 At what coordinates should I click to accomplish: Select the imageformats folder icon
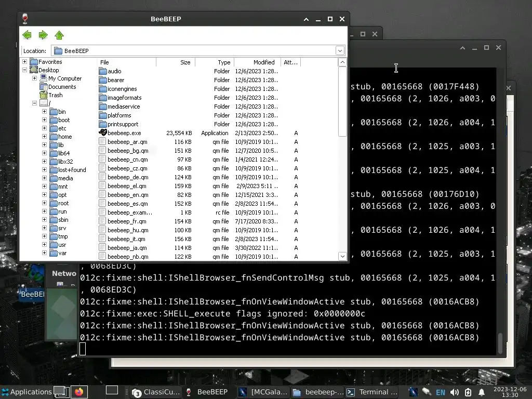point(103,98)
